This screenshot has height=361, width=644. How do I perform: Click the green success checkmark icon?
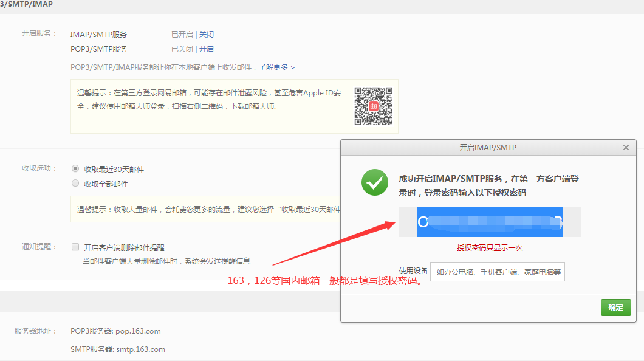coord(375,182)
